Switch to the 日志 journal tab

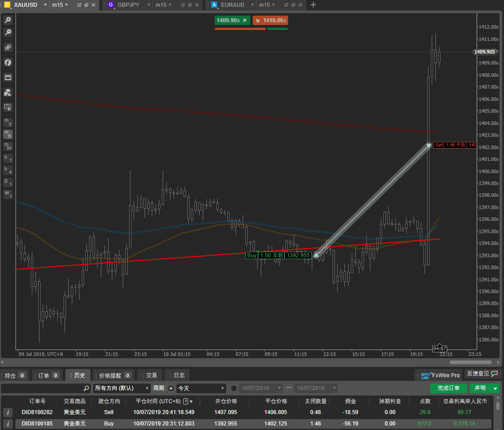[177, 375]
